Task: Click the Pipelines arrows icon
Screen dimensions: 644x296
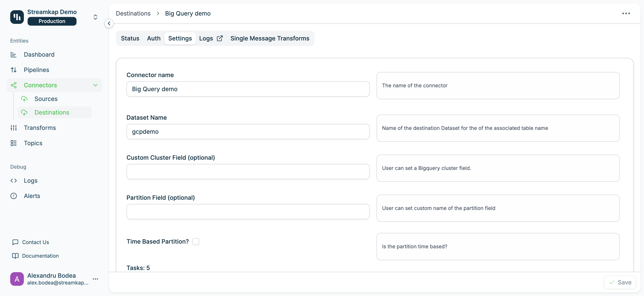Action: 13,70
